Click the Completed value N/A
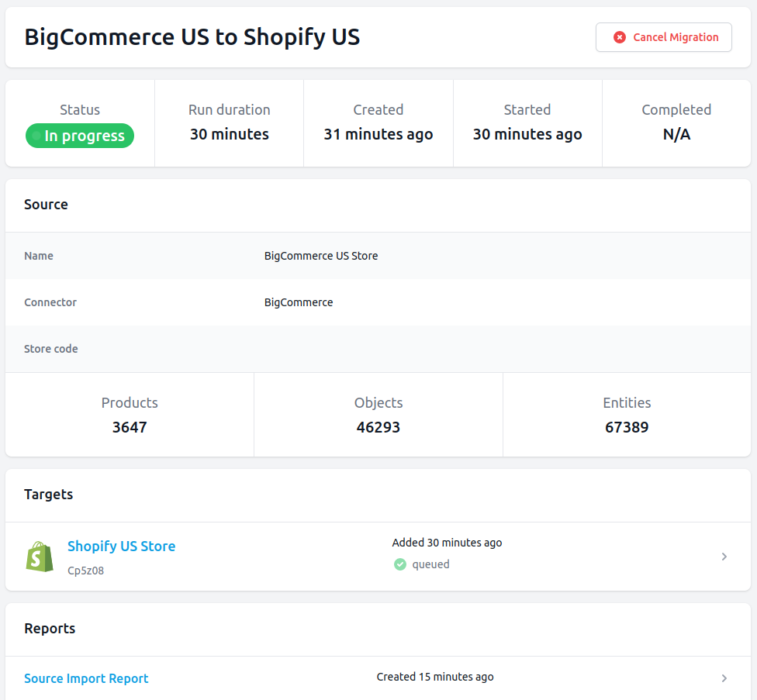 (676, 134)
